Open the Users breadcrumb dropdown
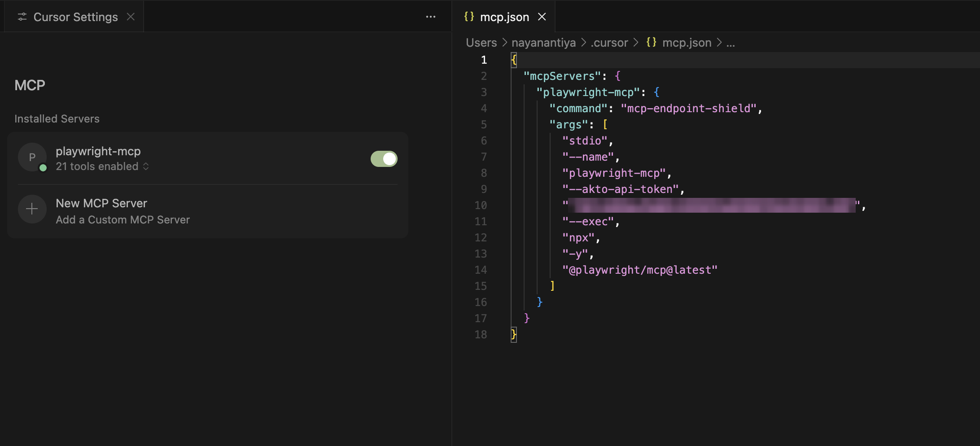 click(x=481, y=43)
